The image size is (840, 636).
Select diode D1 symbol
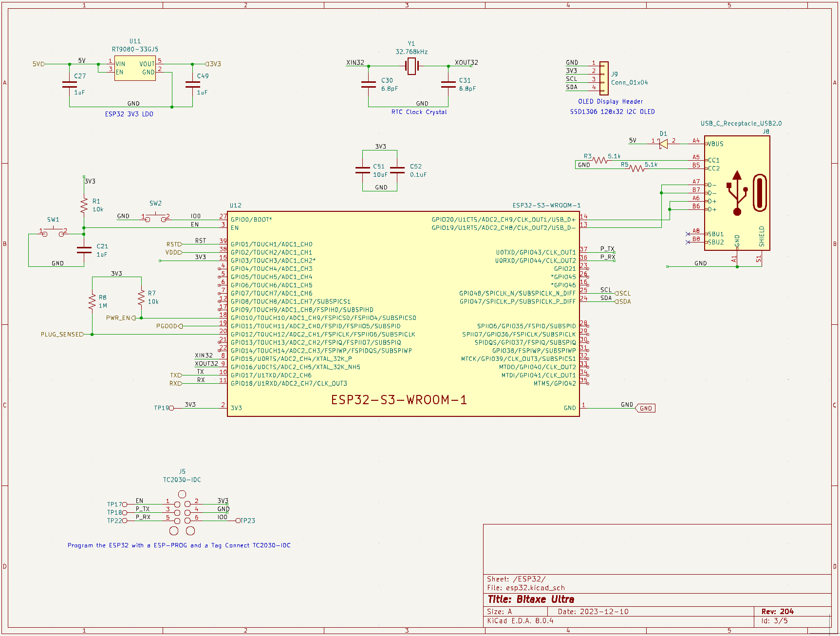(663, 144)
